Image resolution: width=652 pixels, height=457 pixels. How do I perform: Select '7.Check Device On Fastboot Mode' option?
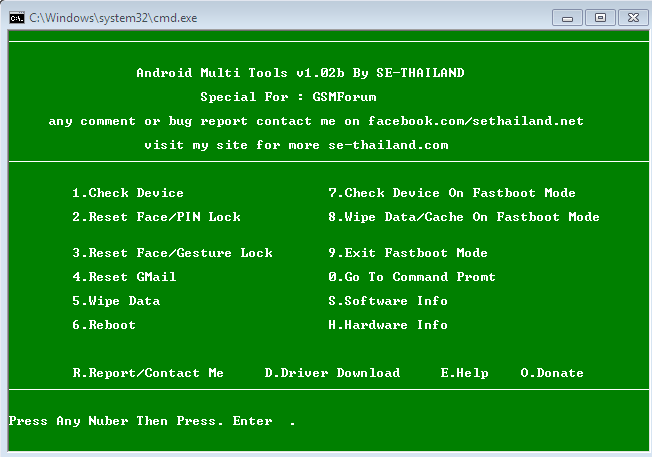pyautogui.click(x=452, y=193)
